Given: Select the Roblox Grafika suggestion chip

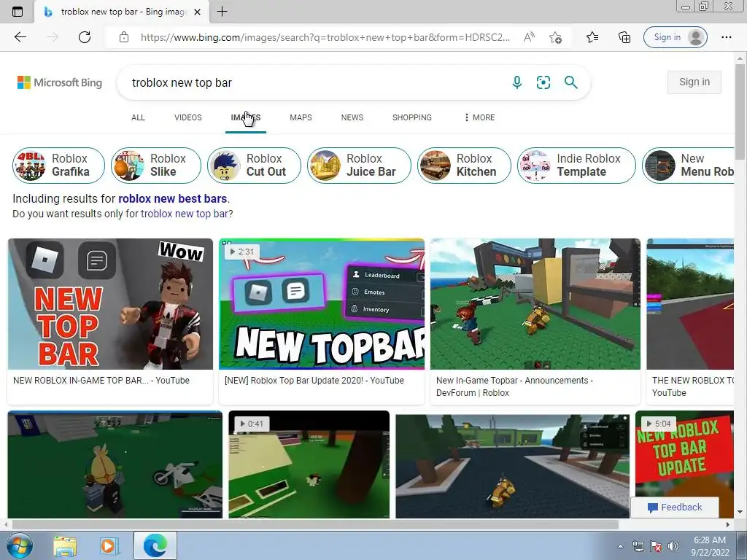Looking at the screenshot, I should tap(58, 166).
